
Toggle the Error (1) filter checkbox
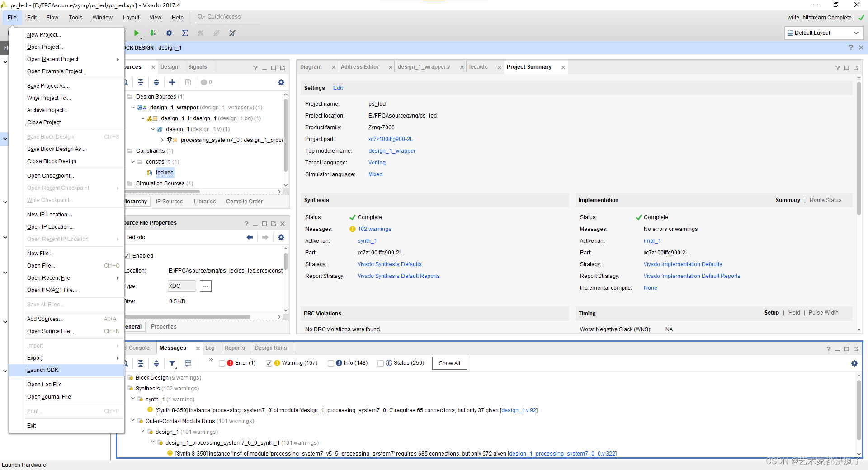tap(222, 363)
